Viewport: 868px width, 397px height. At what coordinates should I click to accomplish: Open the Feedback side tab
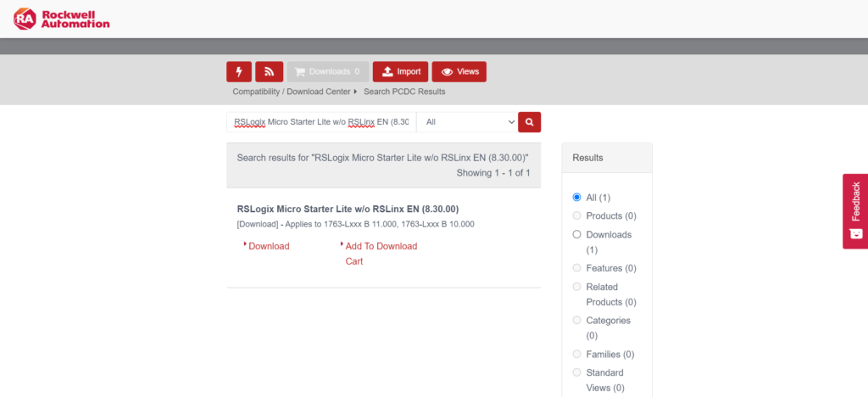855,211
